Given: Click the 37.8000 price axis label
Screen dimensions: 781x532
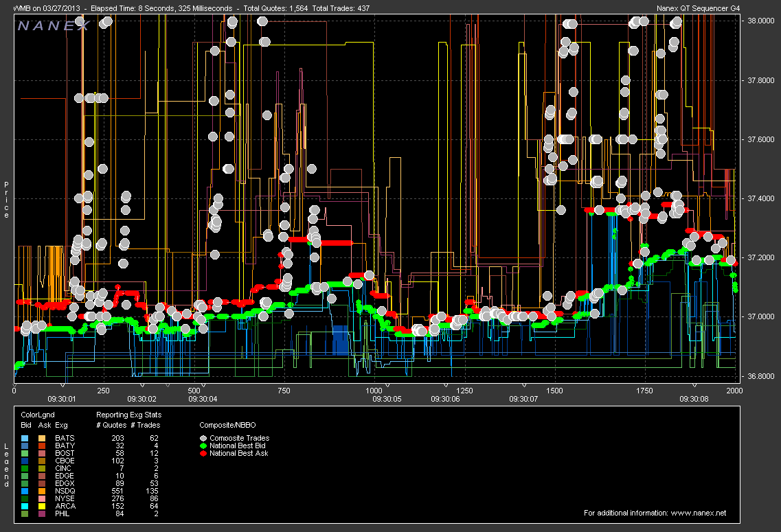Looking at the screenshot, I should [x=761, y=80].
